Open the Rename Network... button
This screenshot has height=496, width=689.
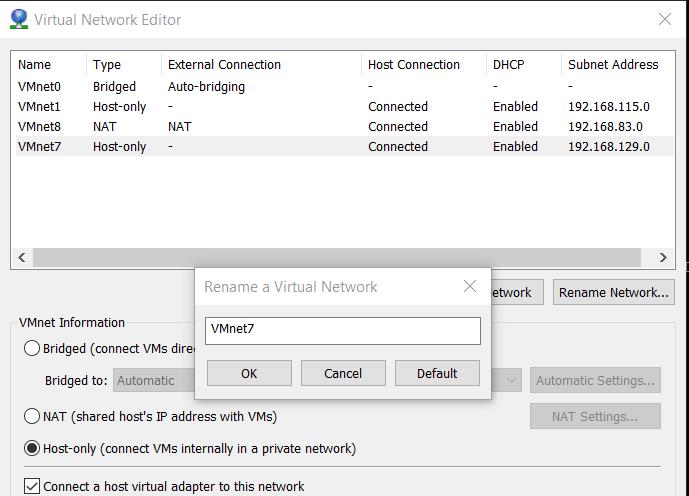(x=613, y=292)
